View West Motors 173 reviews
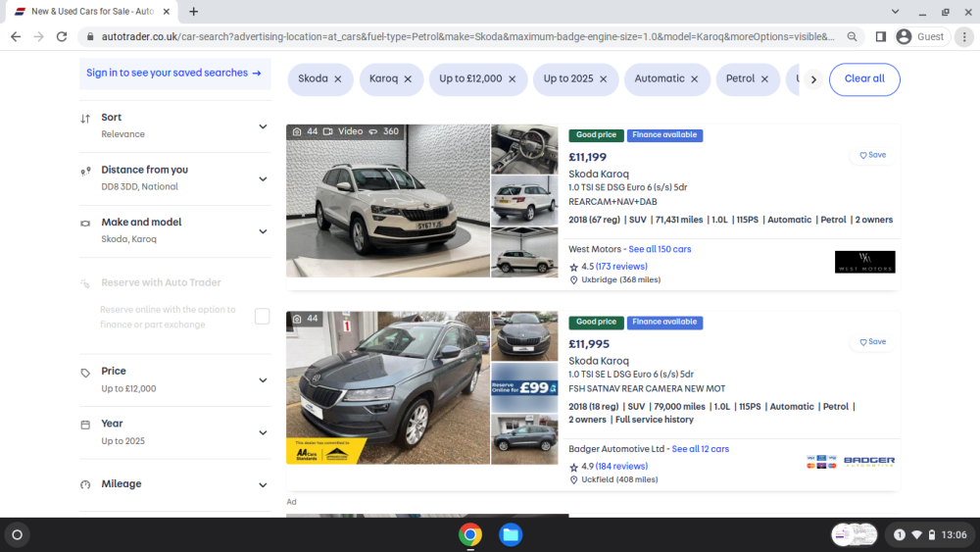980x552 pixels. (x=621, y=267)
